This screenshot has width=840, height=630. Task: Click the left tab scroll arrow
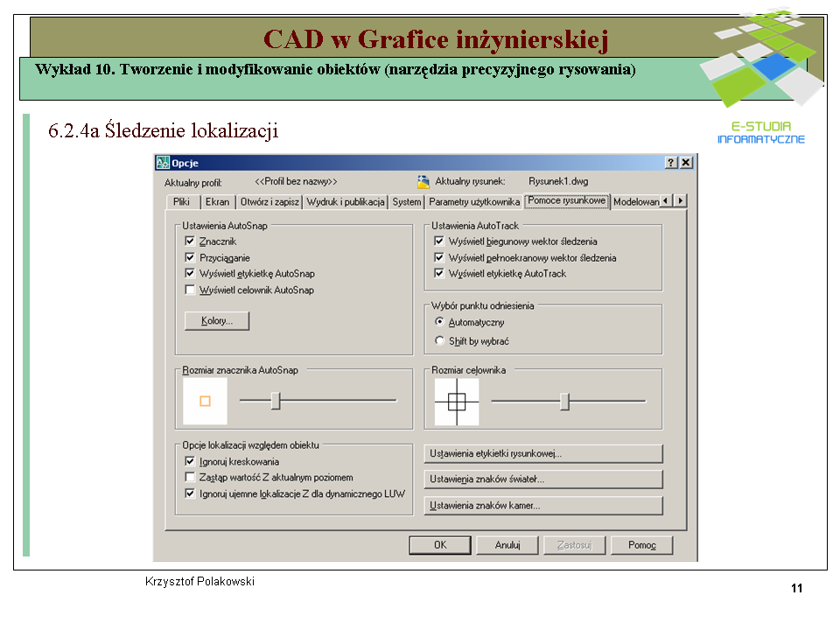point(666,201)
